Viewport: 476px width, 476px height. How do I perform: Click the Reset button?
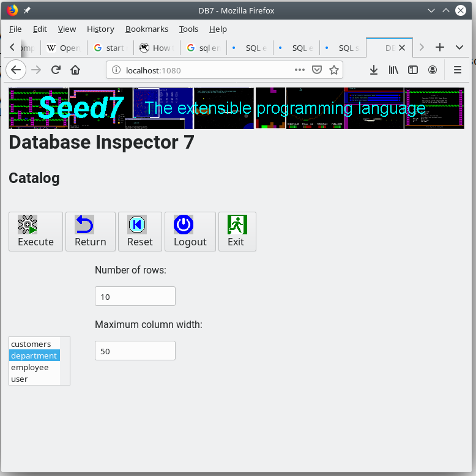pos(139,231)
